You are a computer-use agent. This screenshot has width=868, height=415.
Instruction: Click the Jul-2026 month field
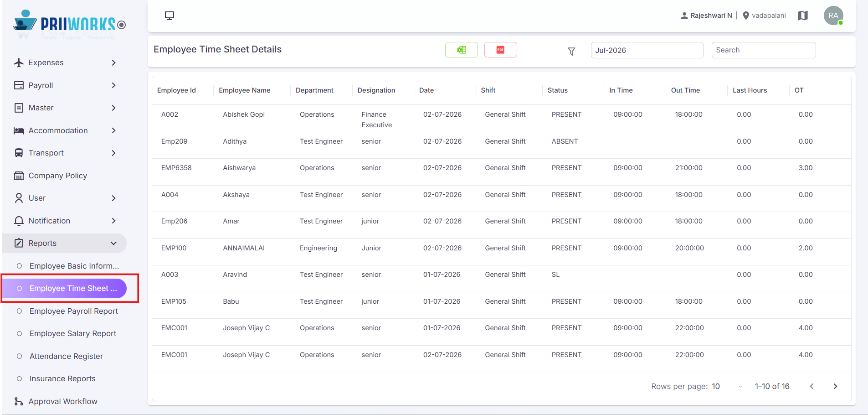point(647,50)
